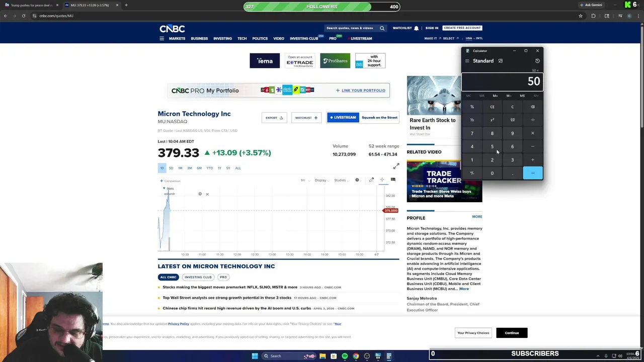This screenshot has height=362, width=644.
Task: Click the CNBC logo
Action: (172, 29)
